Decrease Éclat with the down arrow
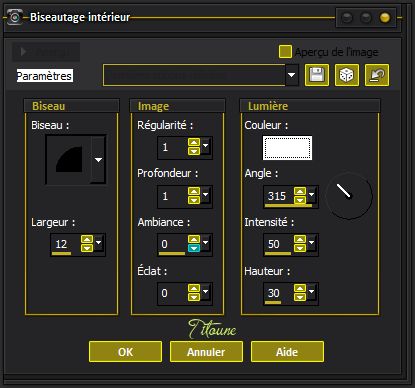 point(194,297)
